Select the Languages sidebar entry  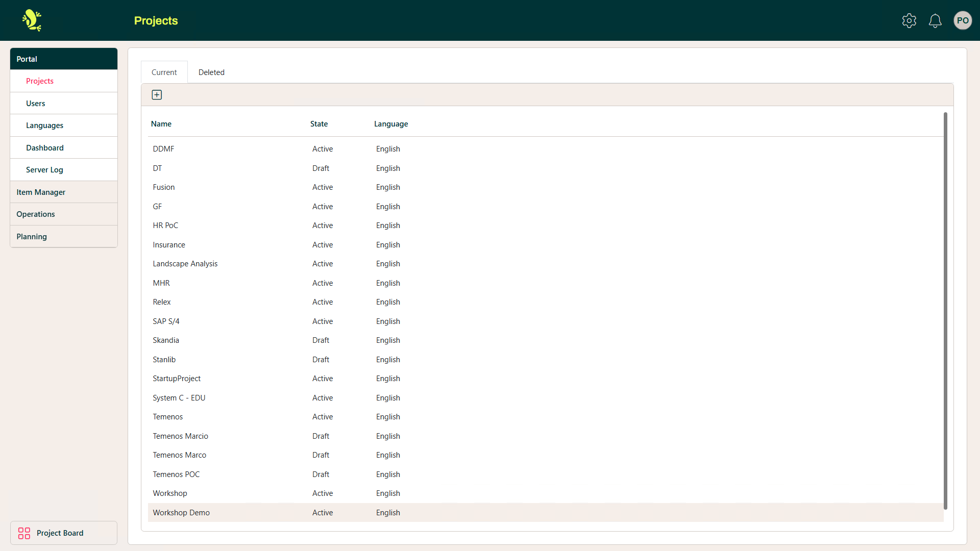point(44,125)
